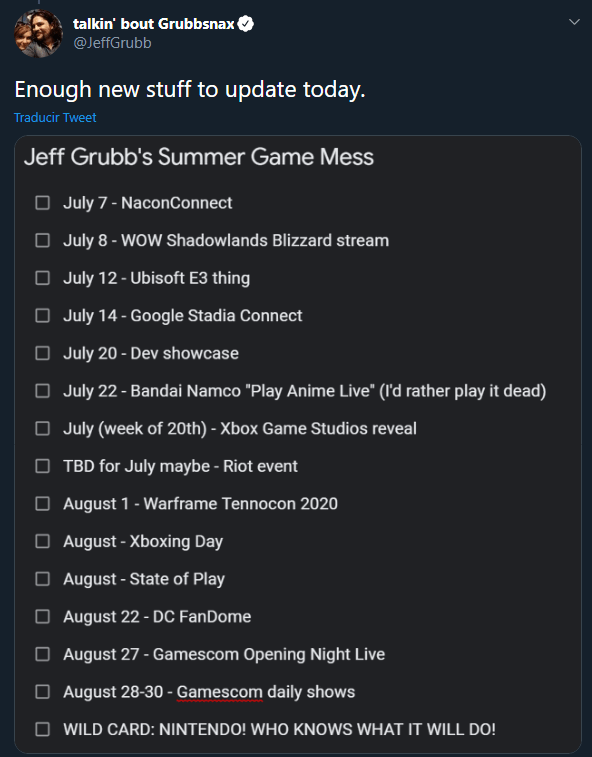Toggle the Google Stadia Connect checkbox

coord(42,316)
